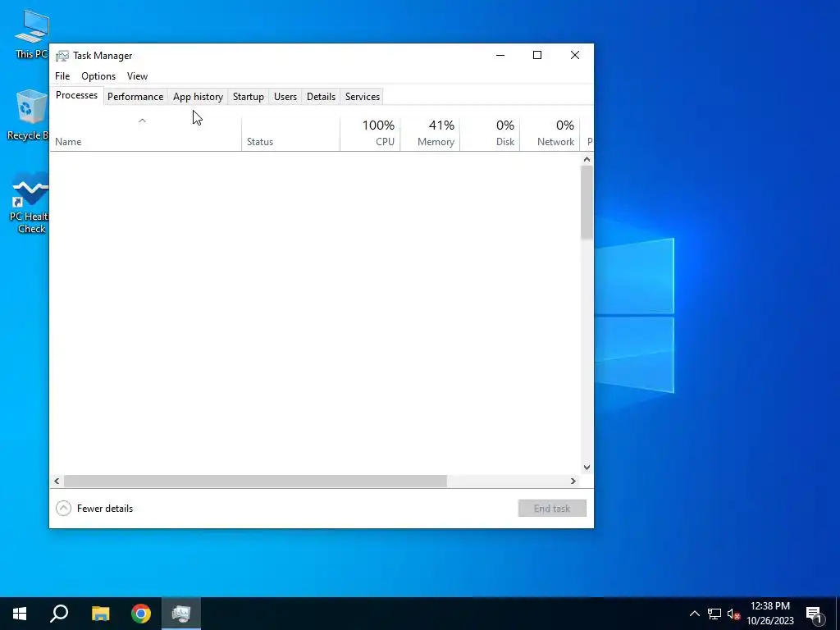This screenshot has width=840, height=630.
Task: Switch to the App history tab
Action: 198,97
